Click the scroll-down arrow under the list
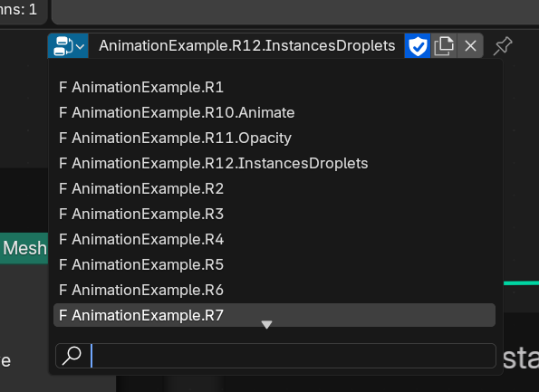 click(x=266, y=324)
